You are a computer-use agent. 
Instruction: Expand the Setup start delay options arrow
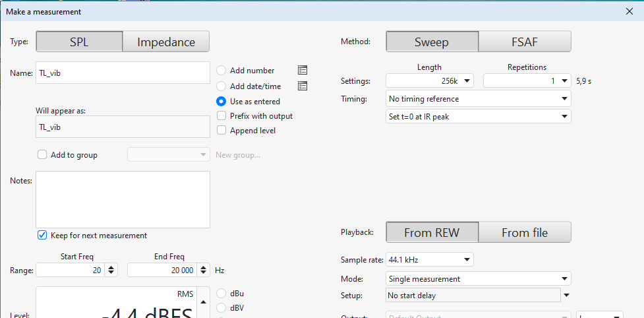(566, 295)
